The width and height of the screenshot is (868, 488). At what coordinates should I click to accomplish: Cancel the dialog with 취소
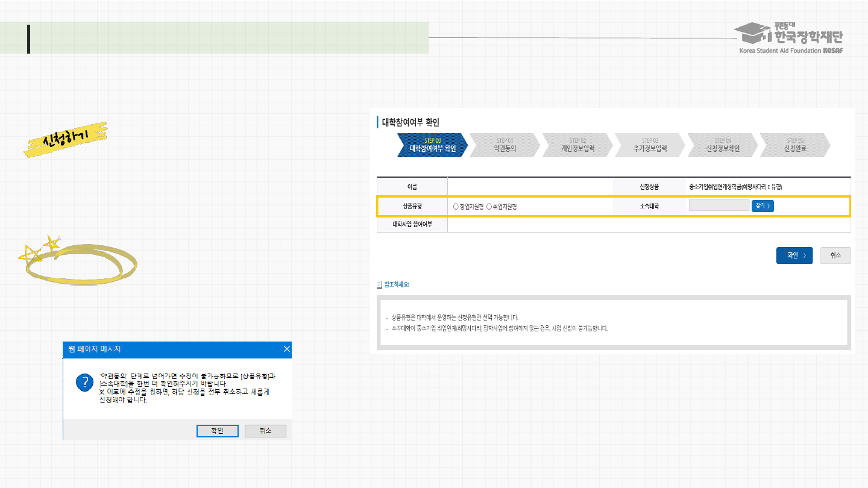[265, 431]
